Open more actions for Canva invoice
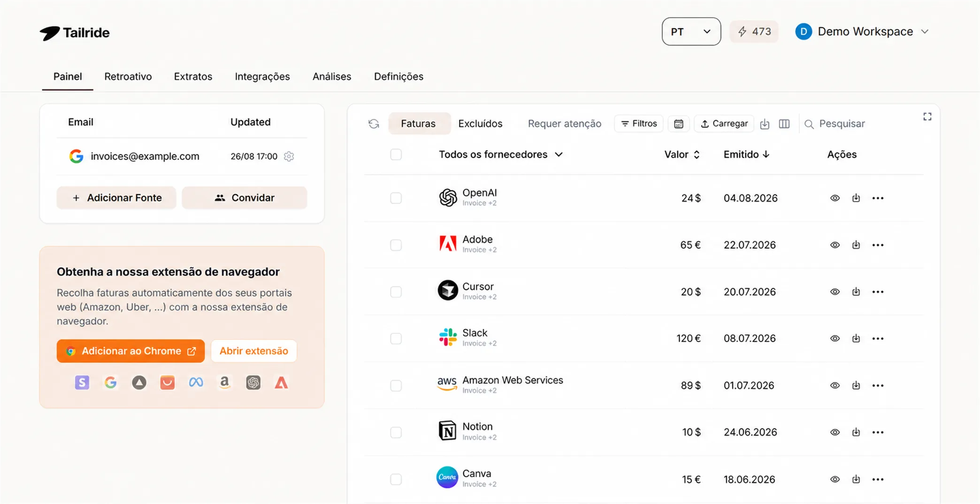The width and height of the screenshot is (980, 504). point(878,479)
